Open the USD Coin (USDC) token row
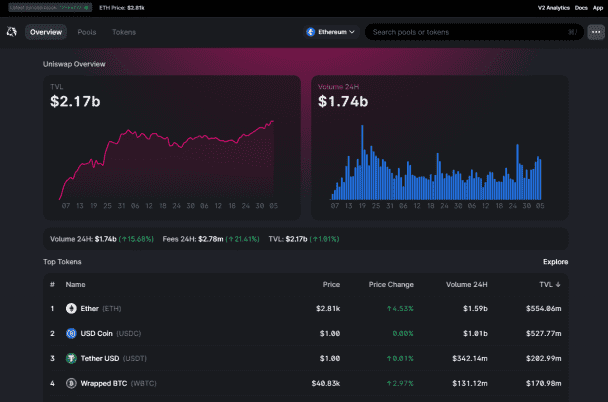Image resolution: width=608 pixels, height=402 pixels. (x=306, y=333)
